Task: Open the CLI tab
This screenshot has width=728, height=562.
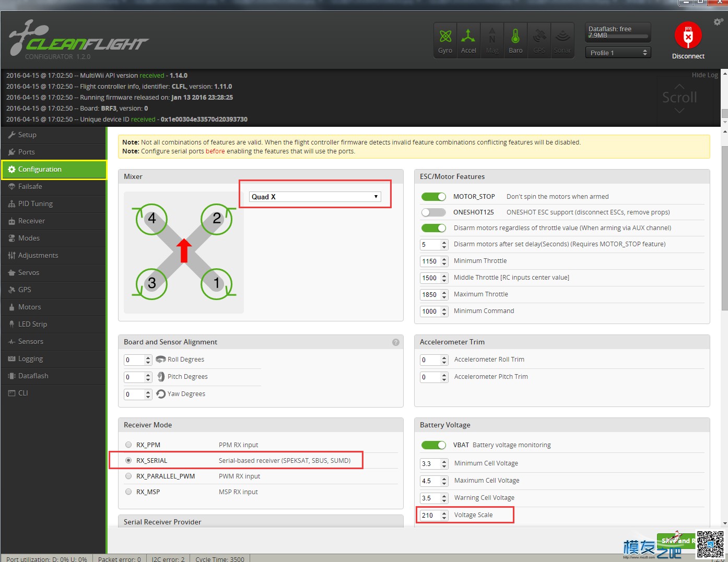Action: 53,393
